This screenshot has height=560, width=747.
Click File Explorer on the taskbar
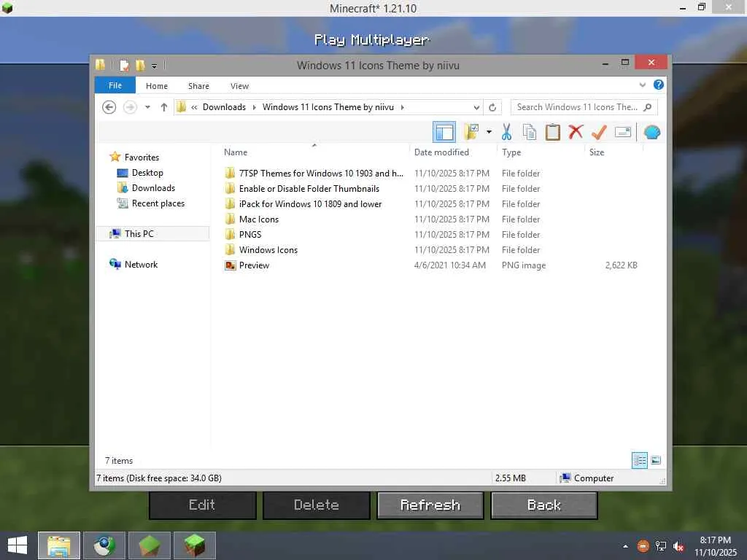pos(59,545)
